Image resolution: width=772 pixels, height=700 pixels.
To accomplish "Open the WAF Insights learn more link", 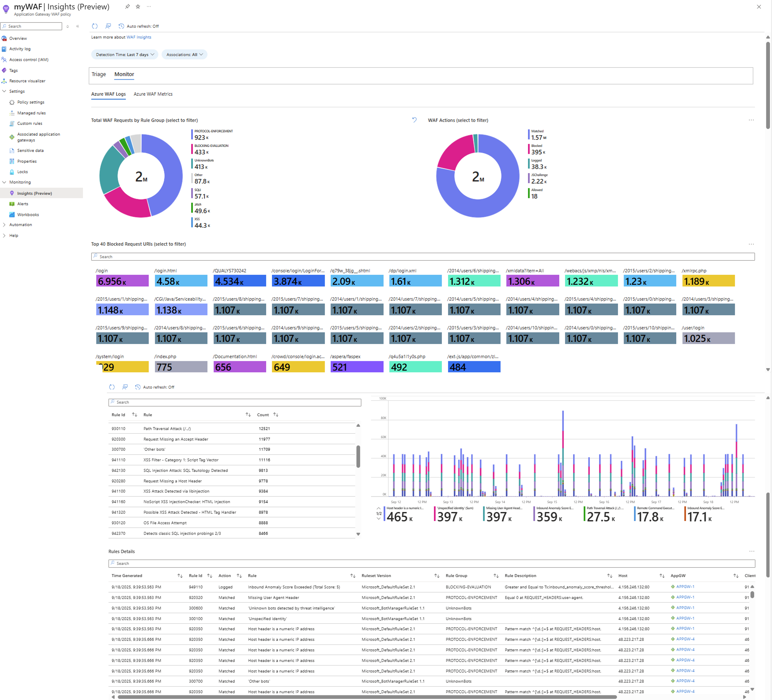I will [x=139, y=37].
